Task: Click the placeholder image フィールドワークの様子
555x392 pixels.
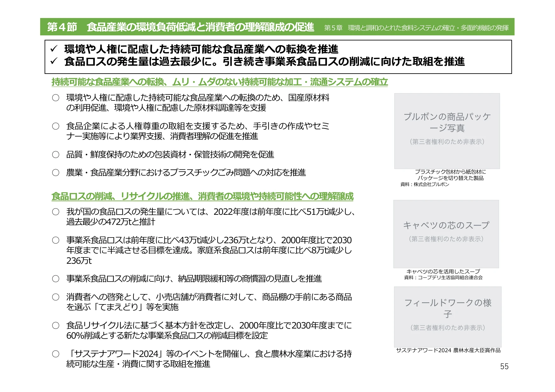Action: point(448,317)
